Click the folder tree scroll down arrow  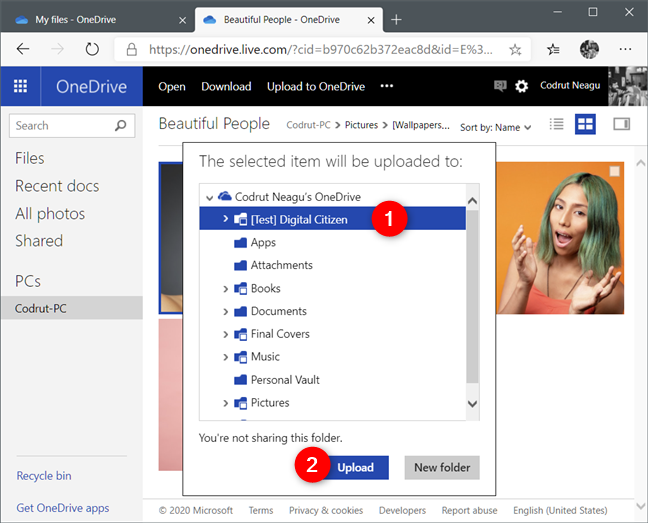point(472,404)
